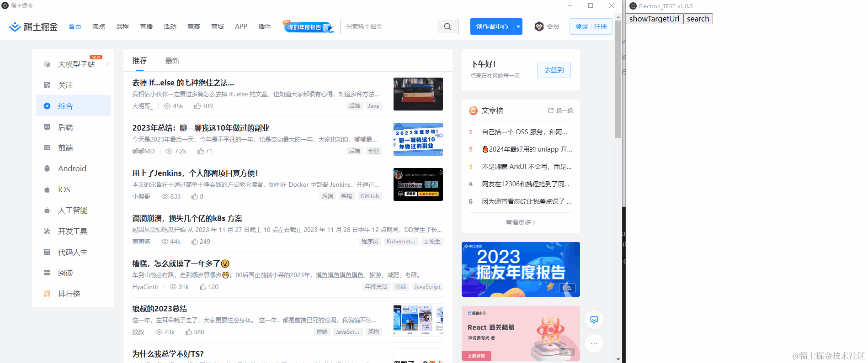Open the 直播 nav item
Screen dimensions: 868x363
click(x=146, y=26)
